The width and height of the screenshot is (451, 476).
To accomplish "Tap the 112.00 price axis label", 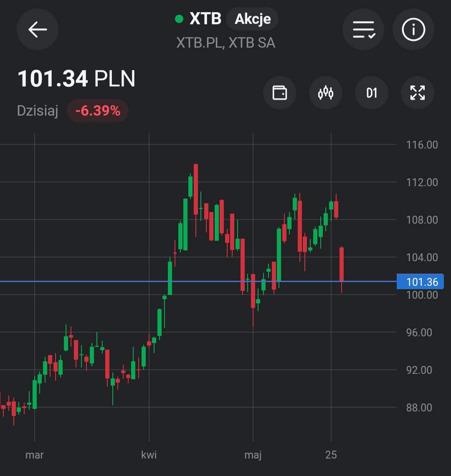I will click(x=422, y=182).
